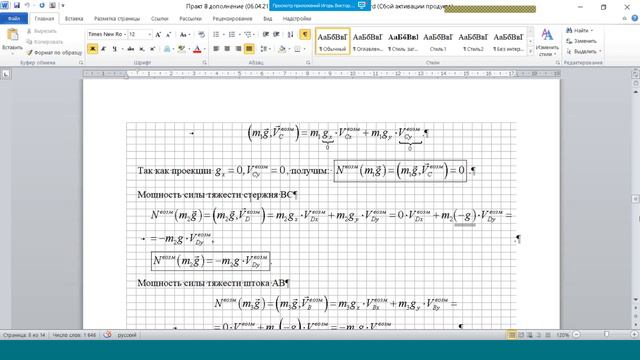Open the Change Case (Aa) dropdown
The height and width of the screenshot is (360, 640).
pos(184,35)
